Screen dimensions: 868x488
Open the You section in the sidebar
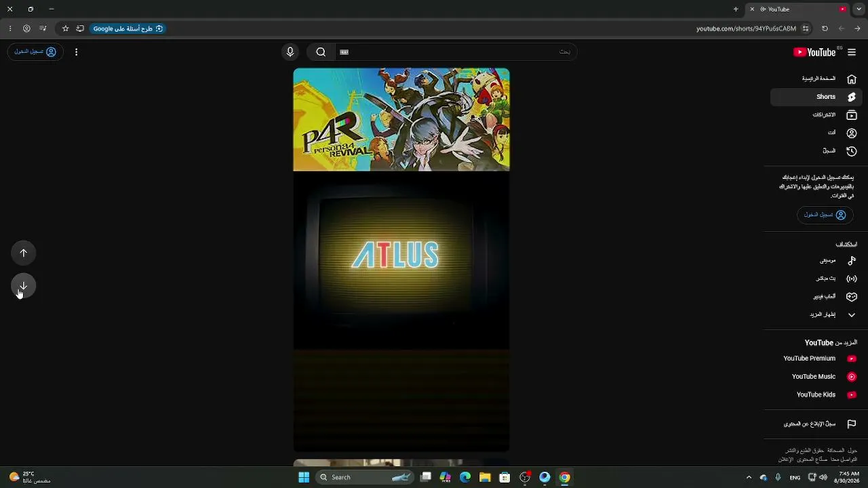[x=816, y=133]
